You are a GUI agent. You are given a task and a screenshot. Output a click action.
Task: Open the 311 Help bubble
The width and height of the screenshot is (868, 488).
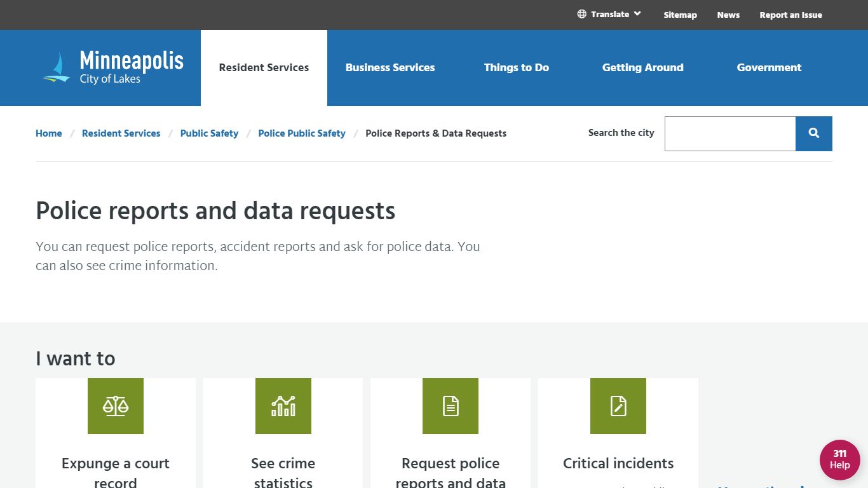pos(840,460)
